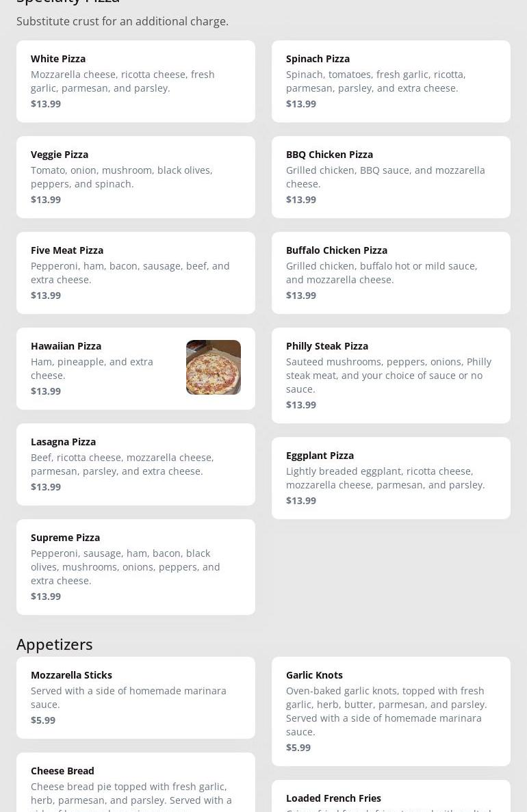The height and width of the screenshot is (812, 527).
Task: Select the Hawaiian Pizza title
Action: click(66, 346)
